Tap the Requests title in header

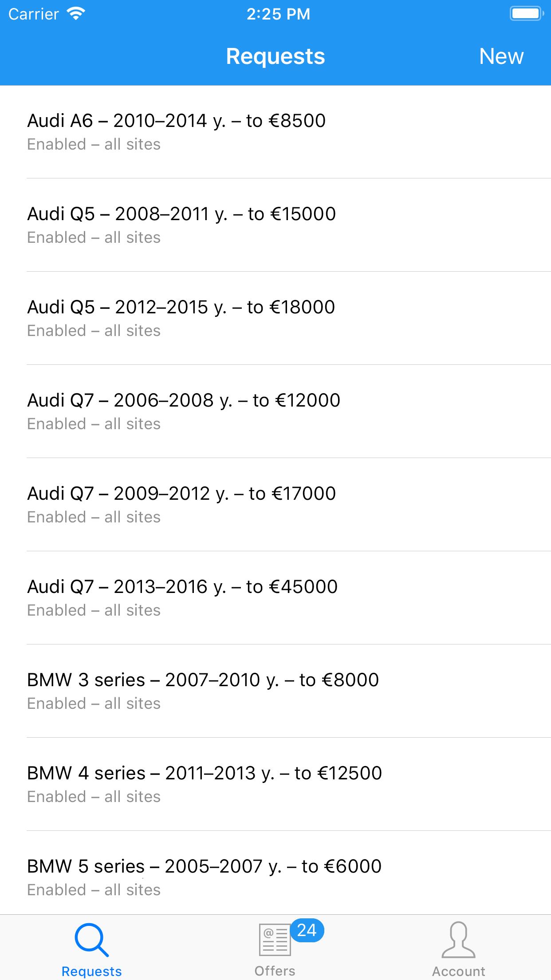[275, 56]
